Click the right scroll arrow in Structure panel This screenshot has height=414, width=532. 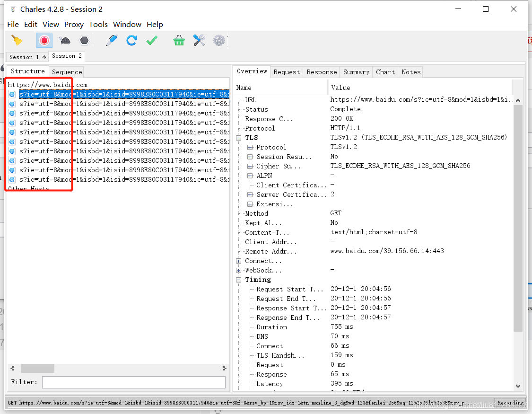point(224,368)
